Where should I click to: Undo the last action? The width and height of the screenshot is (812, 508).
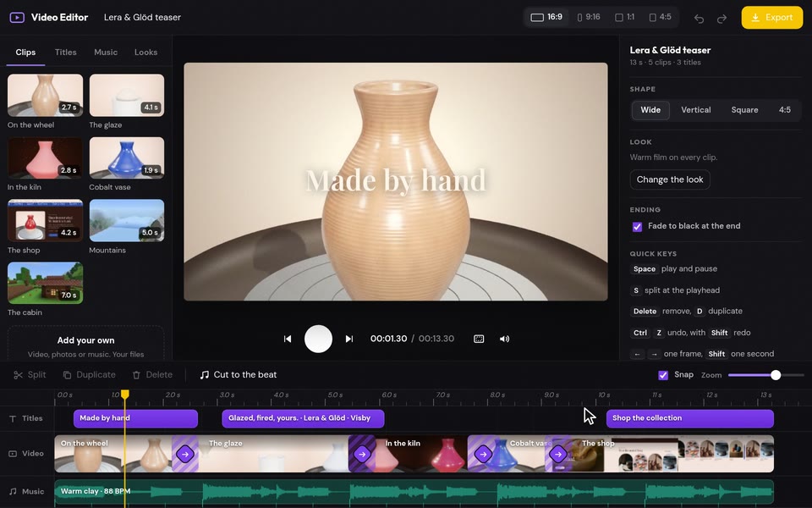pyautogui.click(x=700, y=19)
